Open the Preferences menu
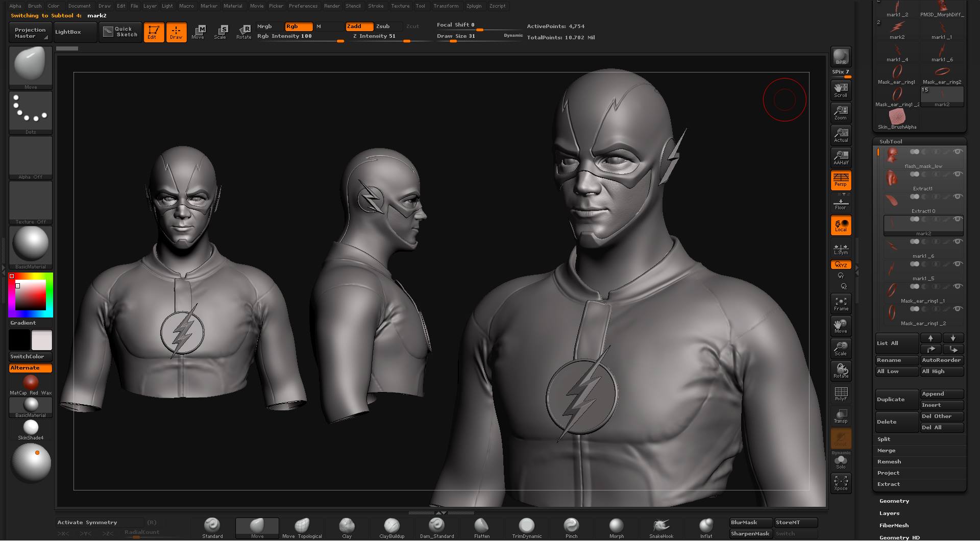The width and height of the screenshot is (980, 541). coord(303,6)
